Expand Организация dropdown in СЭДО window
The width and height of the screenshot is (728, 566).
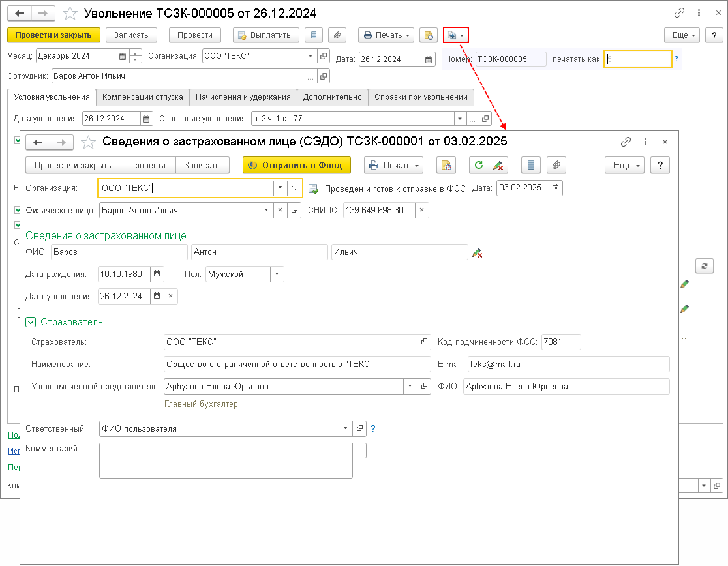(x=280, y=188)
